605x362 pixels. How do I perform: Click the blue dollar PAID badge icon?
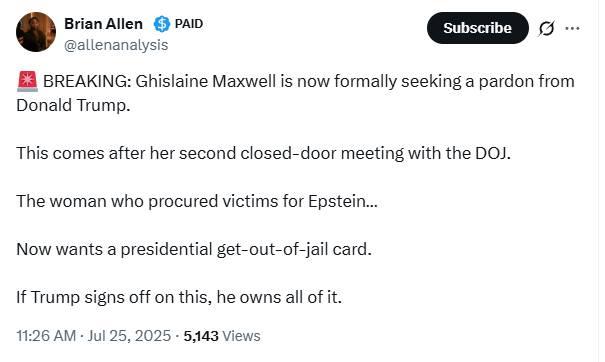162,24
